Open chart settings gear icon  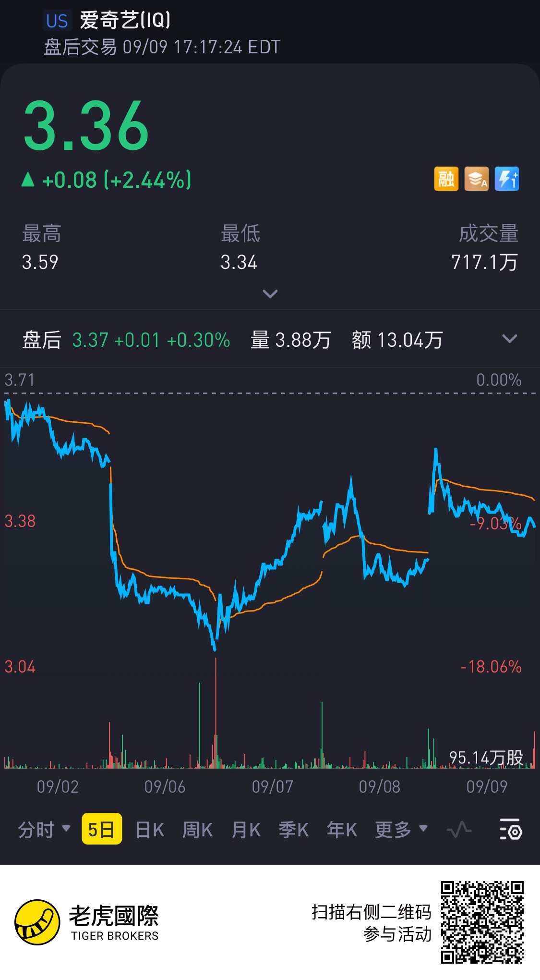511,830
